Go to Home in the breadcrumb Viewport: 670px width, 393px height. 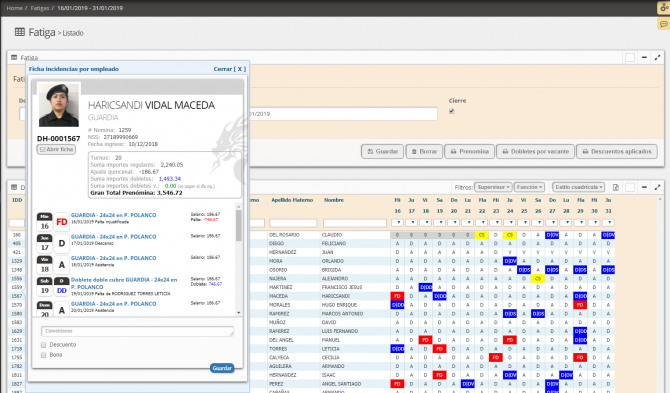[15, 8]
